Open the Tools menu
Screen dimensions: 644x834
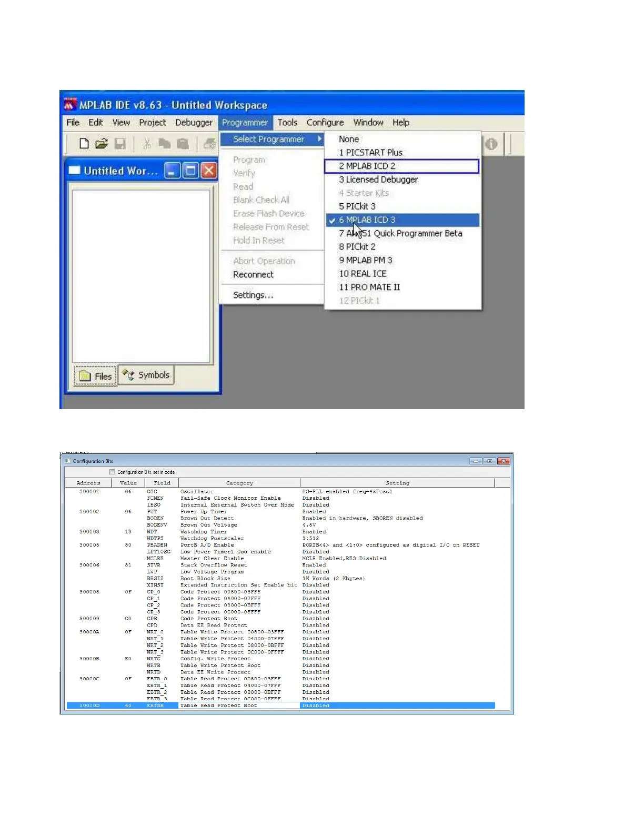pyautogui.click(x=287, y=122)
